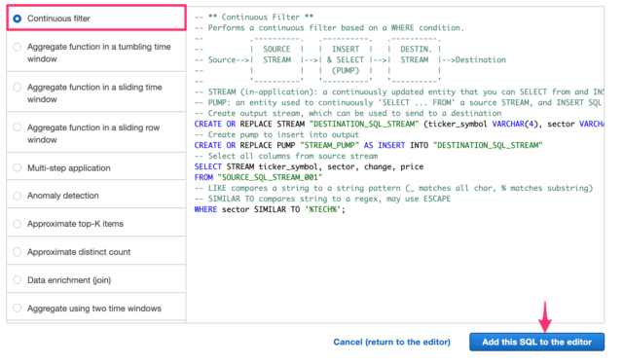Click 'Select all columns from source stream' comment
The width and height of the screenshot is (623, 364).
pos(286,156)
